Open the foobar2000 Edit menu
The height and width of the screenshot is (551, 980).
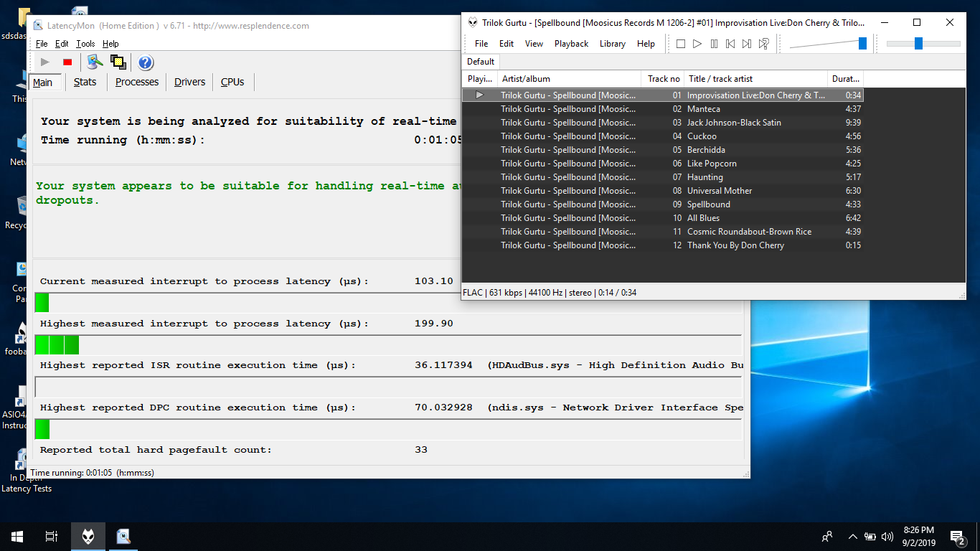(507, 44)
